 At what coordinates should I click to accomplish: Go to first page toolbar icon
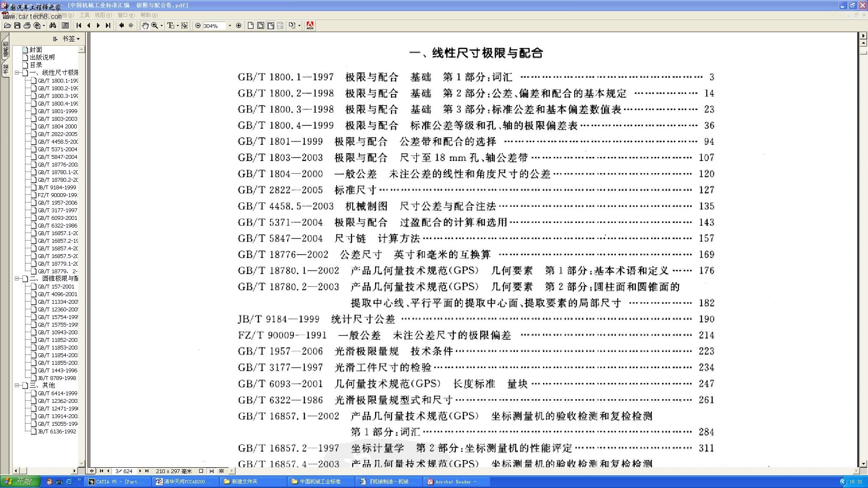[79, 26]
